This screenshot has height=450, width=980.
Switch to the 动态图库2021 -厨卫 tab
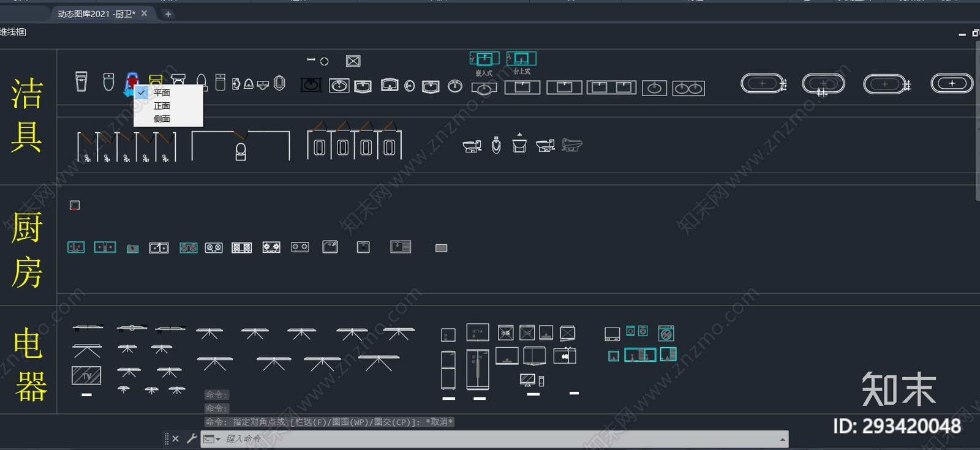(x=96, y=13)
